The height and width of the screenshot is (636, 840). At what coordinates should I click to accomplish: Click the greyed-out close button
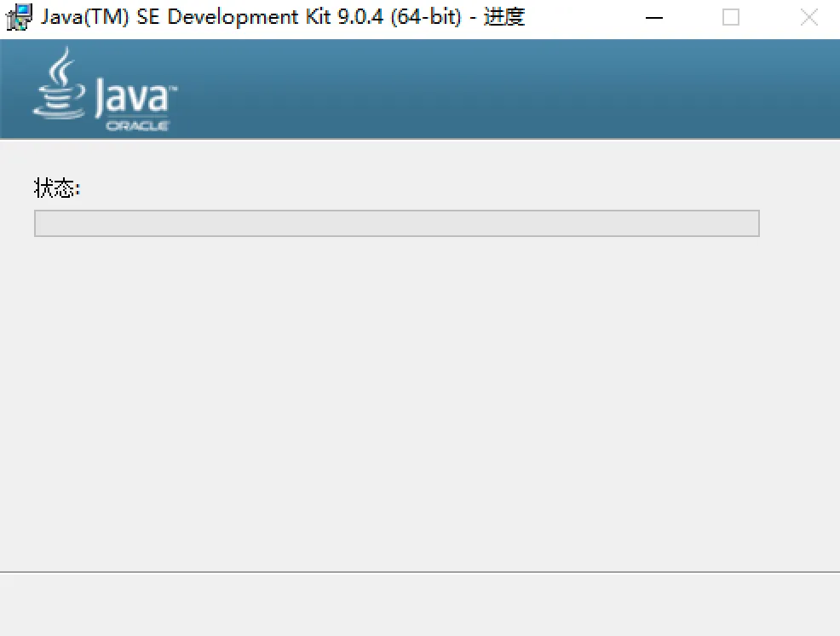(x=808, y=18)
